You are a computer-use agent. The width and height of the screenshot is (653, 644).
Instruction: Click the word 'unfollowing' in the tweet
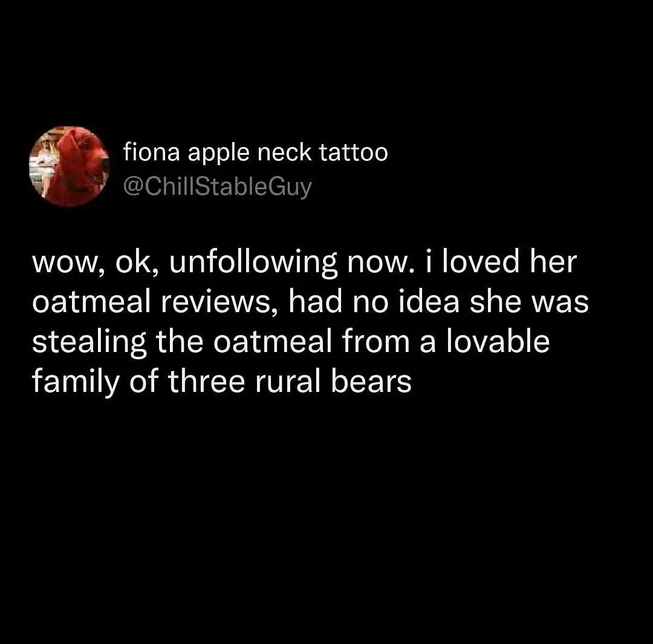(253, 263)
